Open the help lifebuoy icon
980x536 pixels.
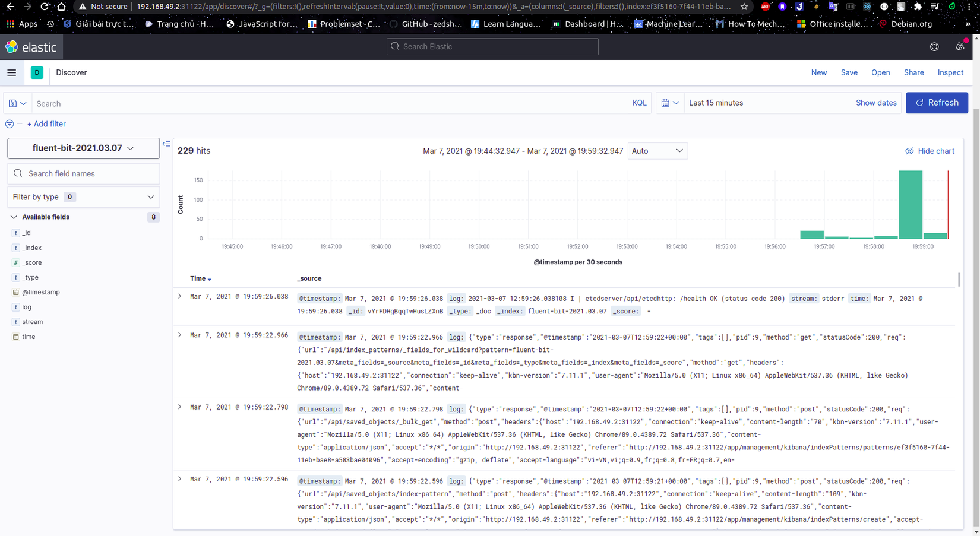coord(934,46)
